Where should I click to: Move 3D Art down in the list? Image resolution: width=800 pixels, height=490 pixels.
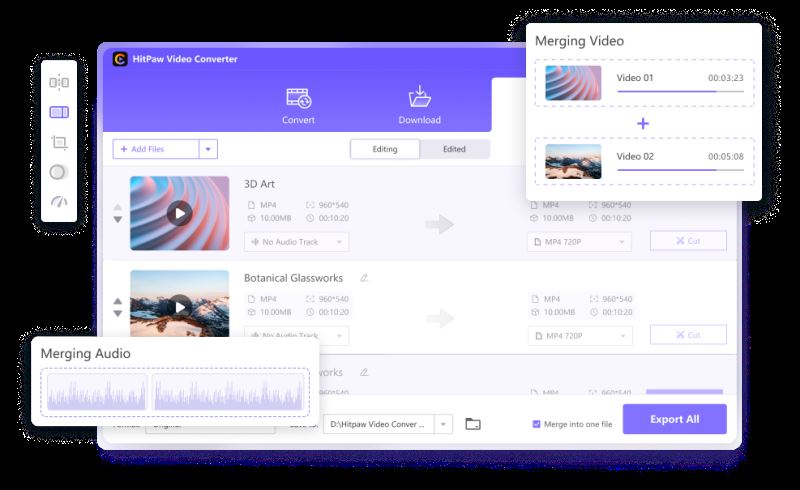click(118, 219)
